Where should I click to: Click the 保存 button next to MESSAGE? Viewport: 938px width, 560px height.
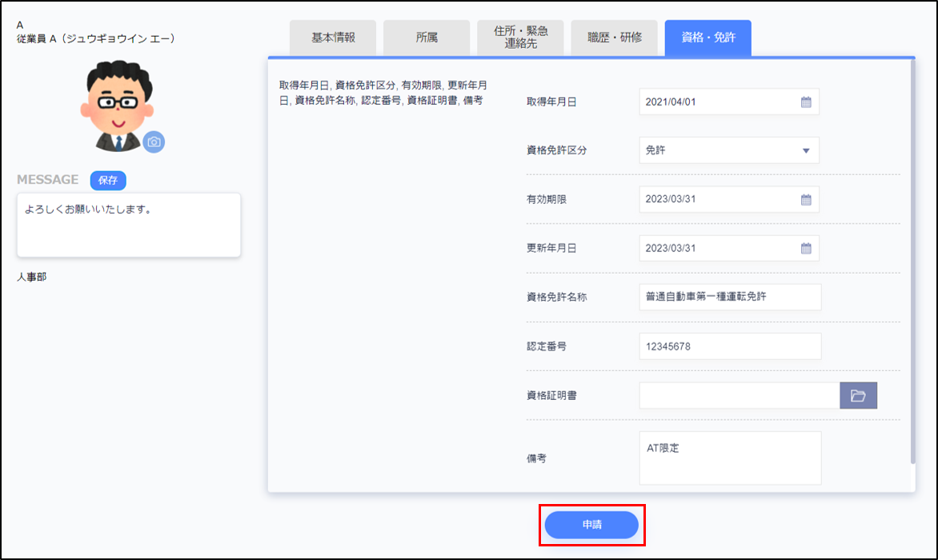point(108,180)
